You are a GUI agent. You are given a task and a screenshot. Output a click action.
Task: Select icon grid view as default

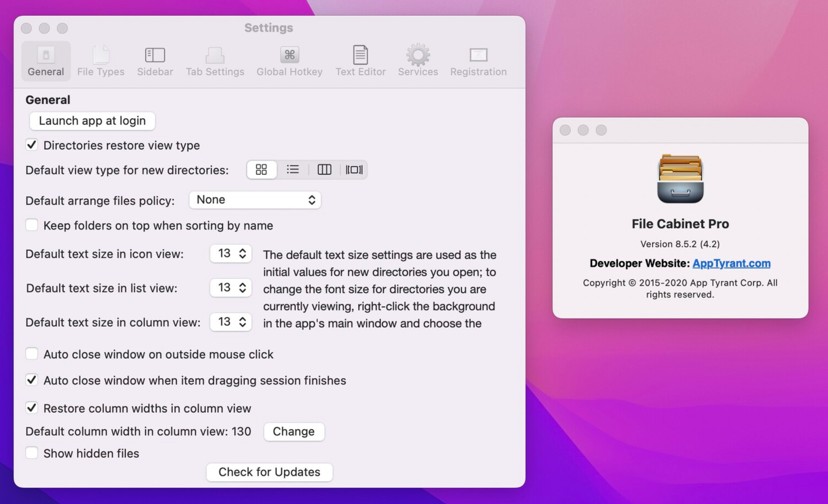pyautogui.click(x=261, y=170)
